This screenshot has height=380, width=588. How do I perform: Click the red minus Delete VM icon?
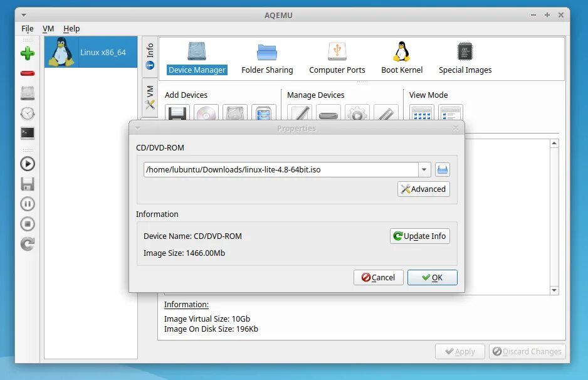[28, 73]
